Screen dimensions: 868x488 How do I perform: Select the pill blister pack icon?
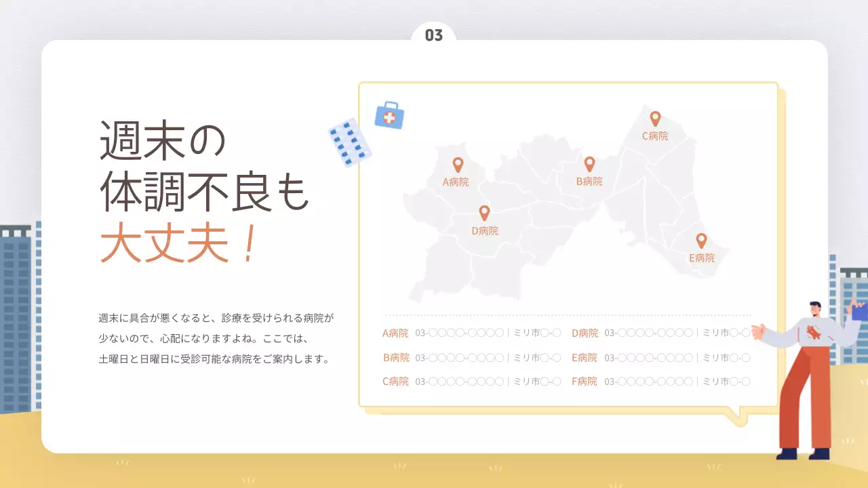coord(349,144)
